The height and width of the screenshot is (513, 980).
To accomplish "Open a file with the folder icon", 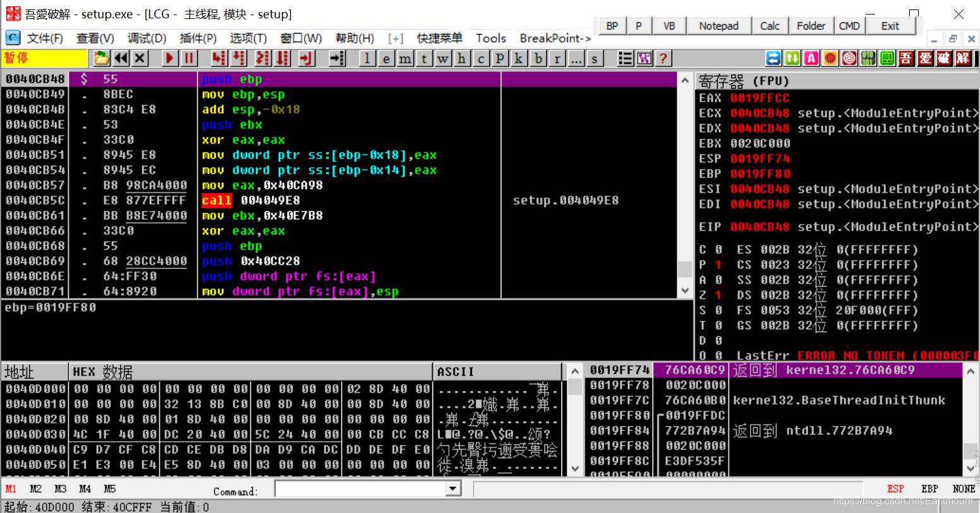I will [102, 58].
